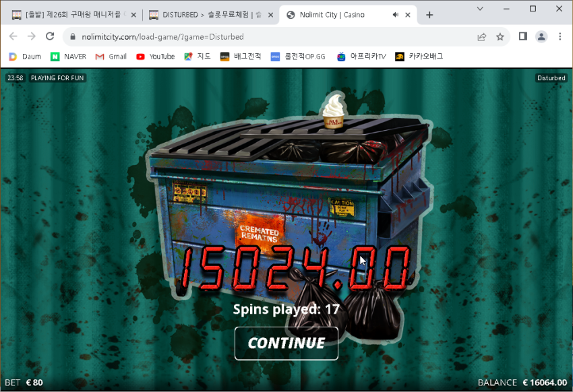Screen dimensions: 573x392
Task: Reload the Nolimit City page
Action: pos(50,36)
